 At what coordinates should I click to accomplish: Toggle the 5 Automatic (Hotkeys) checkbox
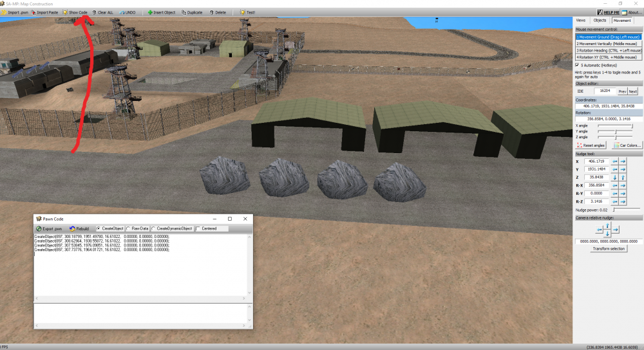pyautogui.click(x=576, y=65)
